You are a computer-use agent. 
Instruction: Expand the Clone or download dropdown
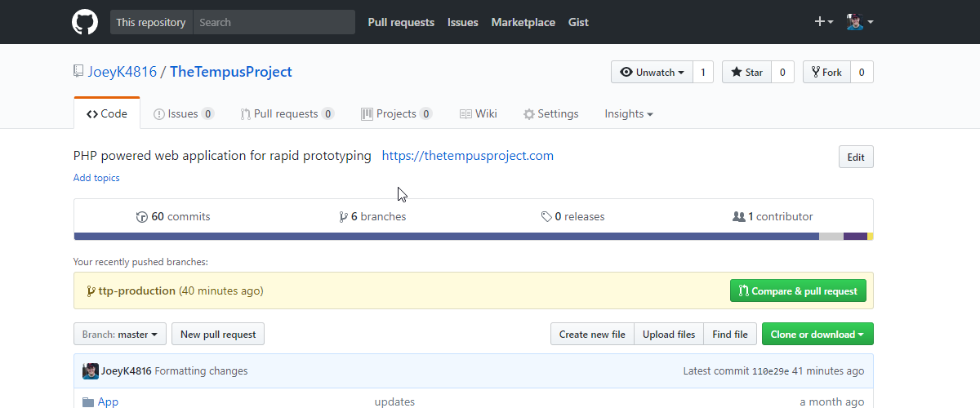[817, 334]
